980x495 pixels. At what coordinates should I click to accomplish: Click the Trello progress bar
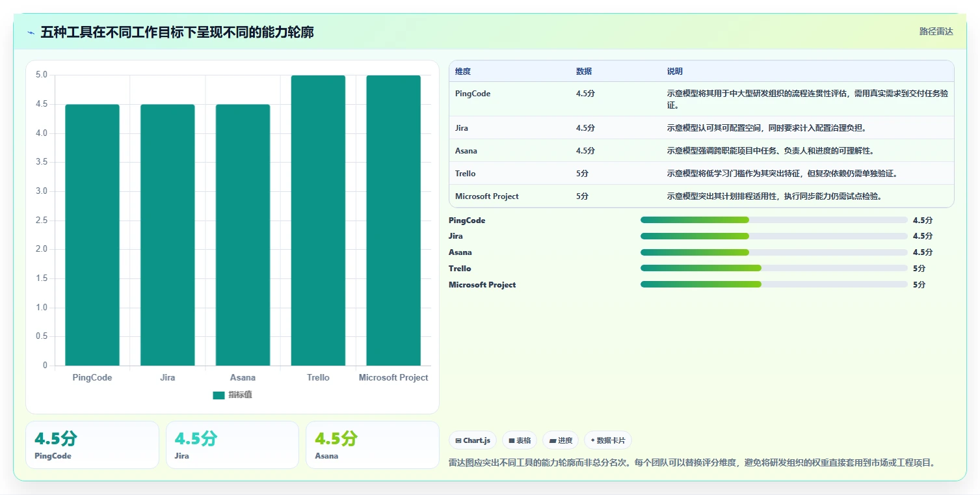coord(774,268)
